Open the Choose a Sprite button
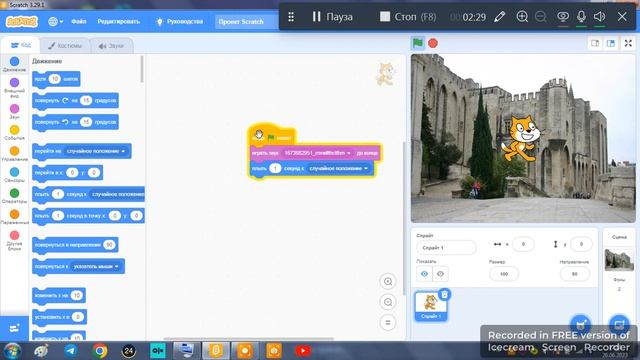This screenshot has height=360, width=640. (x=580, y=325)
